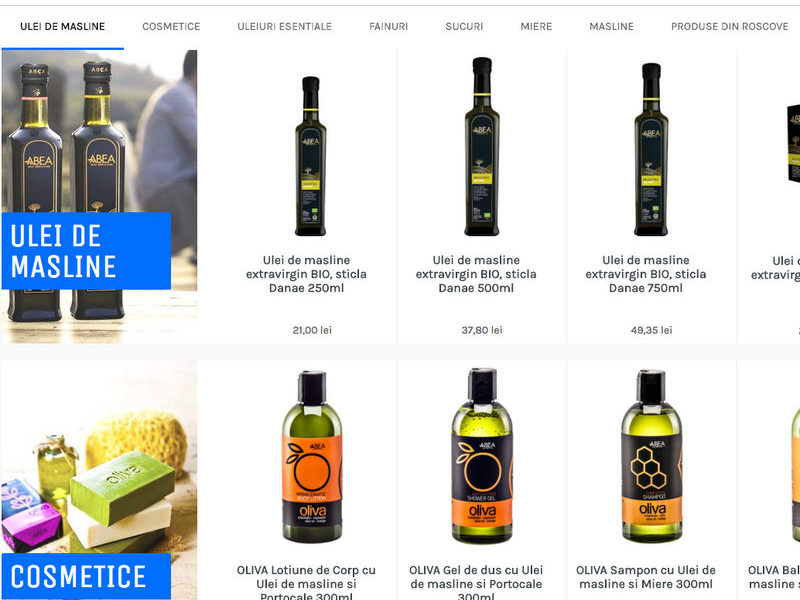Click the Ulei de Masline category banner

coord(99,196)
